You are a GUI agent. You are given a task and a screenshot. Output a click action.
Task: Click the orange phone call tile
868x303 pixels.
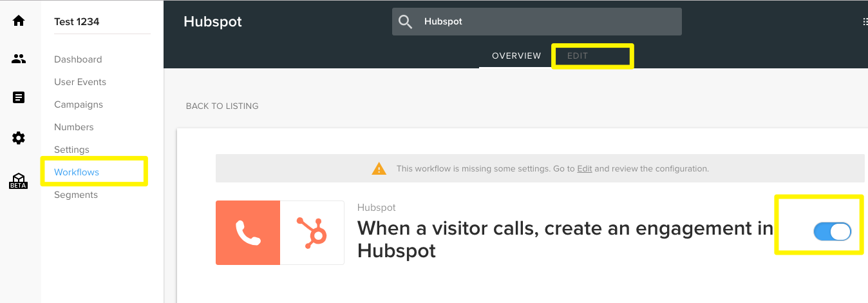[x=248, y=233]
